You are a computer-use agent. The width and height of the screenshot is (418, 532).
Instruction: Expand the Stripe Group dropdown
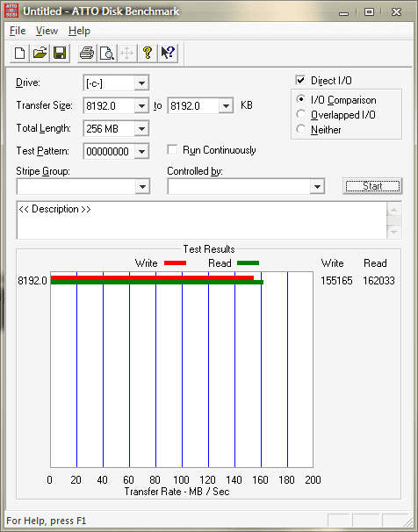(x=142, y=187)
